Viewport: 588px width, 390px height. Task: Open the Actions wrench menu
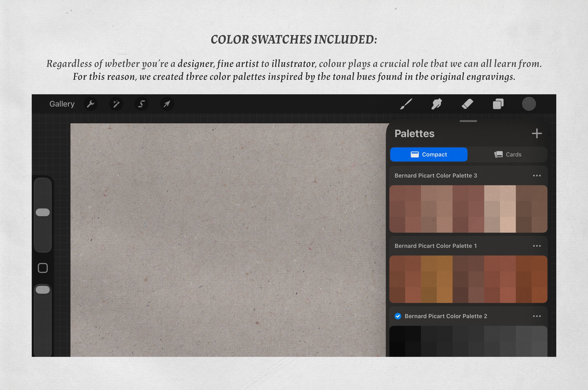(x=90, y=104)
